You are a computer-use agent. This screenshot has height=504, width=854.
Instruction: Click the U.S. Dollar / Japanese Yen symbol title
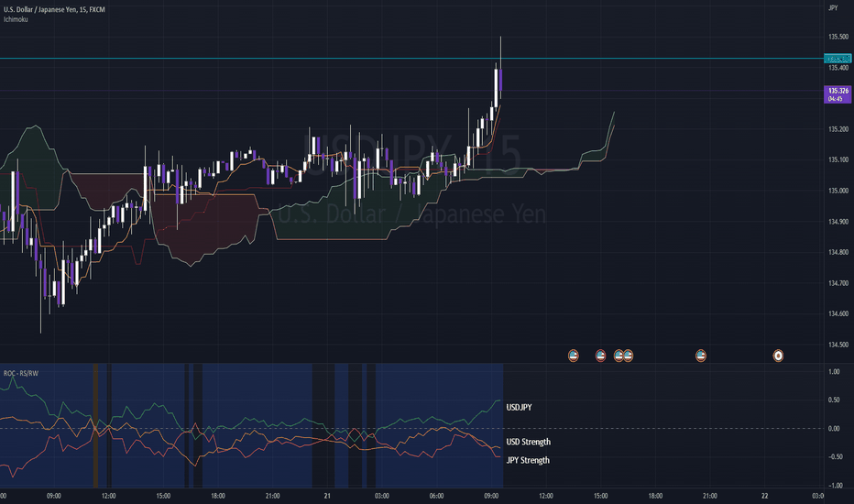coord(54,9)
